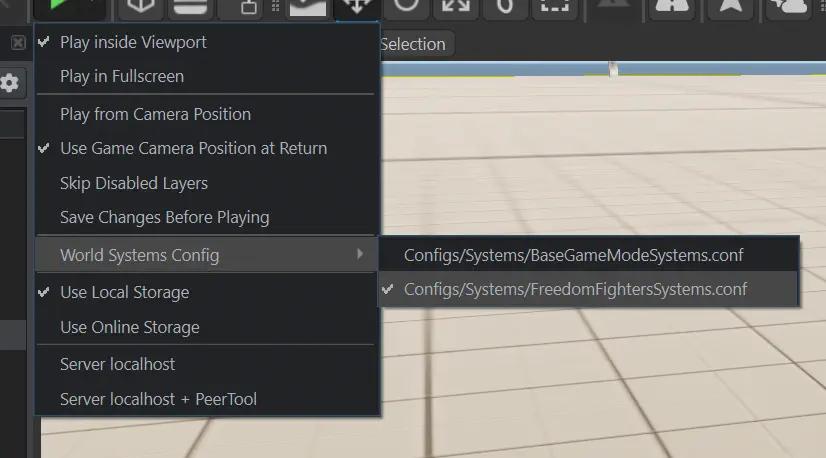Choose Server localhost + PeerTool
Screen dimensions: 826x458
point(208,399)
